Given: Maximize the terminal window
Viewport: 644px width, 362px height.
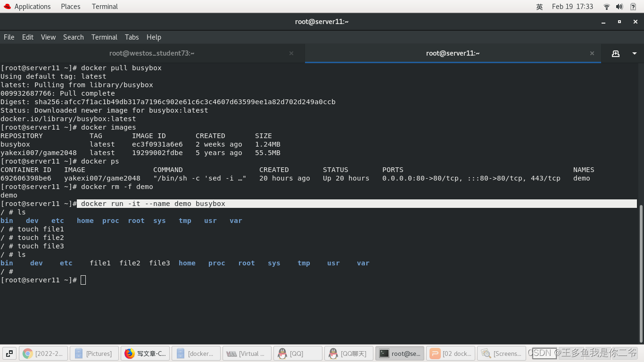Looking at the screenshot, I should pyautogui.click(x=619, y=22).
